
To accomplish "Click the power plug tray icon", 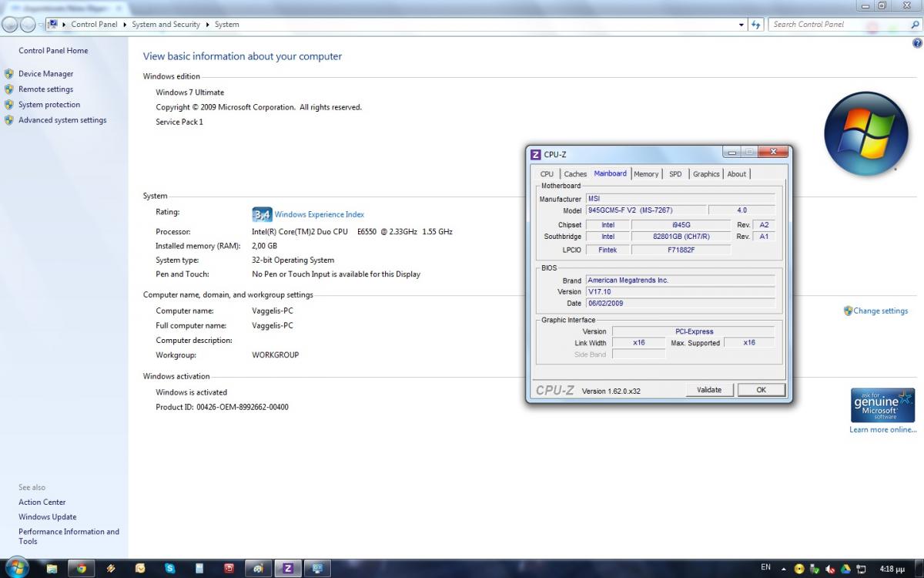I will [861, 569].
